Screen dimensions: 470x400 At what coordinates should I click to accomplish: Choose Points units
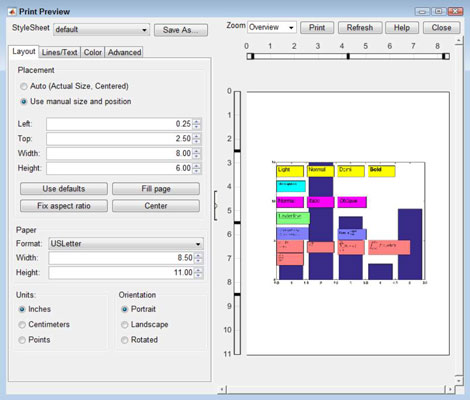click(34, 340)
